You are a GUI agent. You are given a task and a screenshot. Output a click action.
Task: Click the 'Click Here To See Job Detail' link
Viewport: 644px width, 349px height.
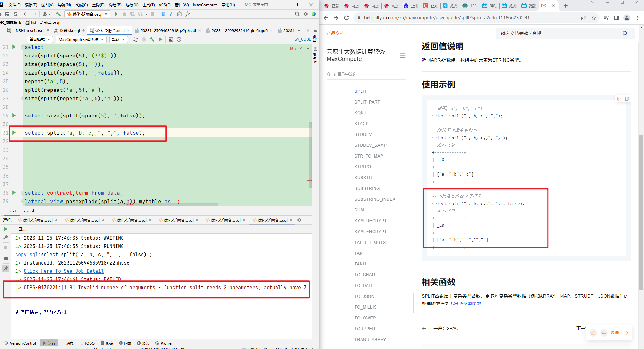click(64, 271)
